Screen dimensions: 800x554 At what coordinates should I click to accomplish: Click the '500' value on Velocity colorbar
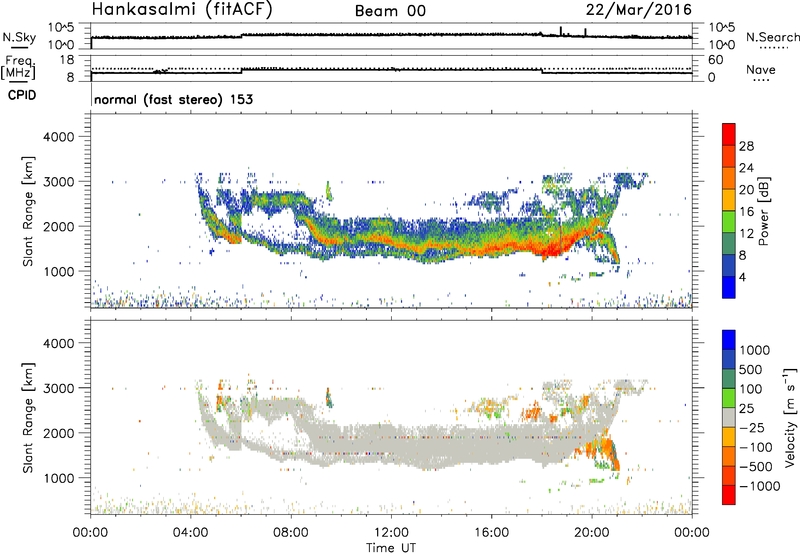click(x=751, y=369)
